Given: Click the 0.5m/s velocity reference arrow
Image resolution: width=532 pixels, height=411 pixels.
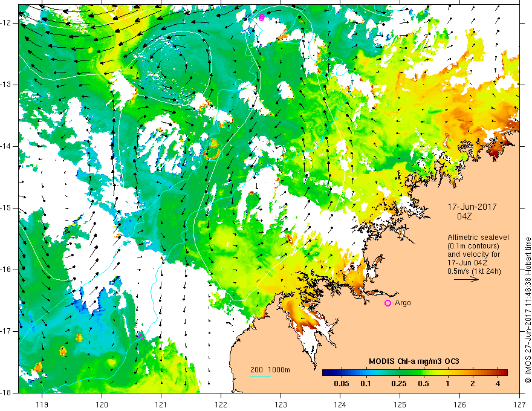Looking at the screenshot, I should pos(466,279).
